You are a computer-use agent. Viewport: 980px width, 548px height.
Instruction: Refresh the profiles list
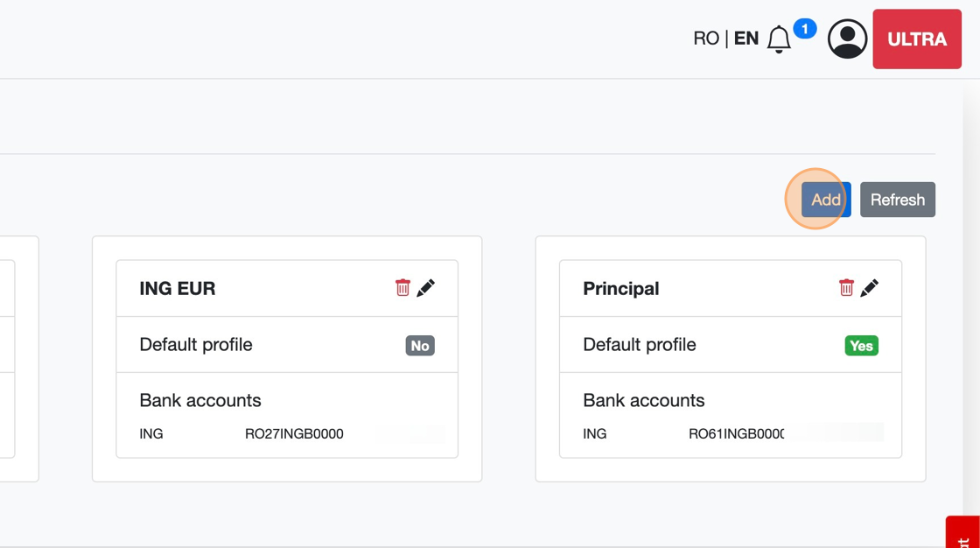897,200
